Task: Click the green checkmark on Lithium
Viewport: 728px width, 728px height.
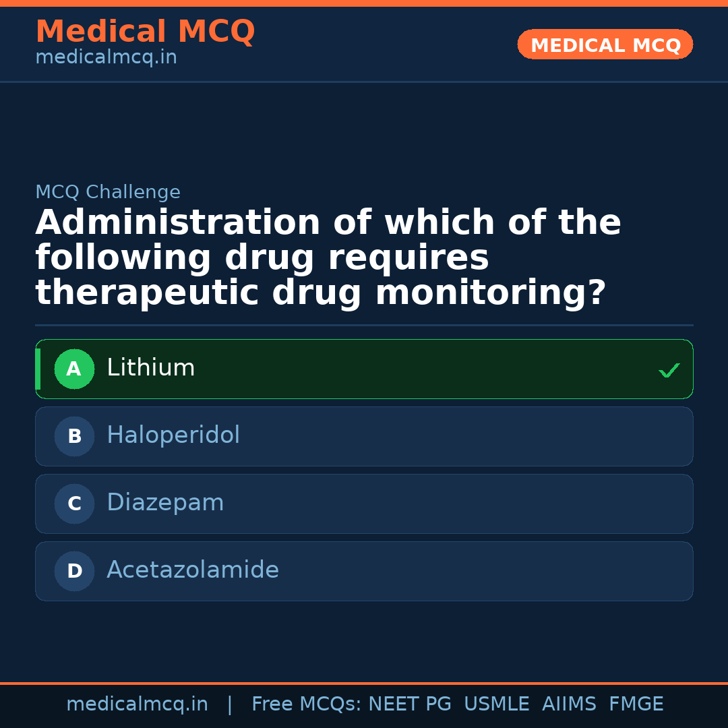Action: 669,370
